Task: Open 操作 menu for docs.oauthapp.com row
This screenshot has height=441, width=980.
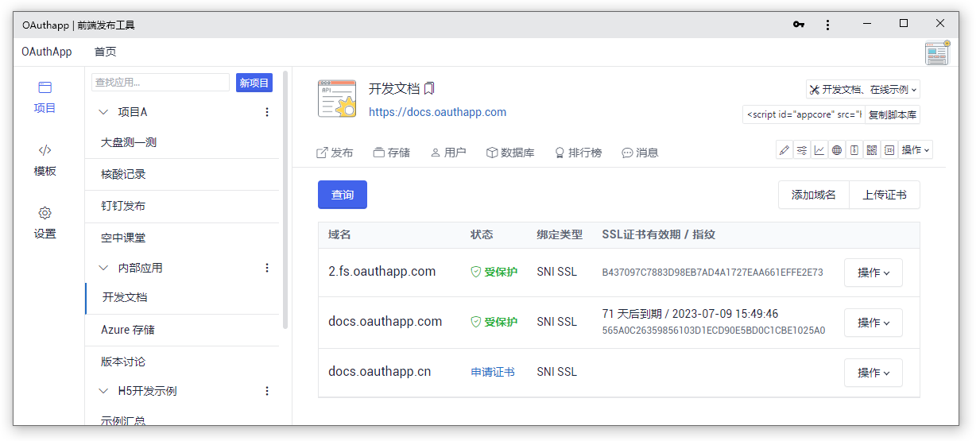Action: [873, 323]
